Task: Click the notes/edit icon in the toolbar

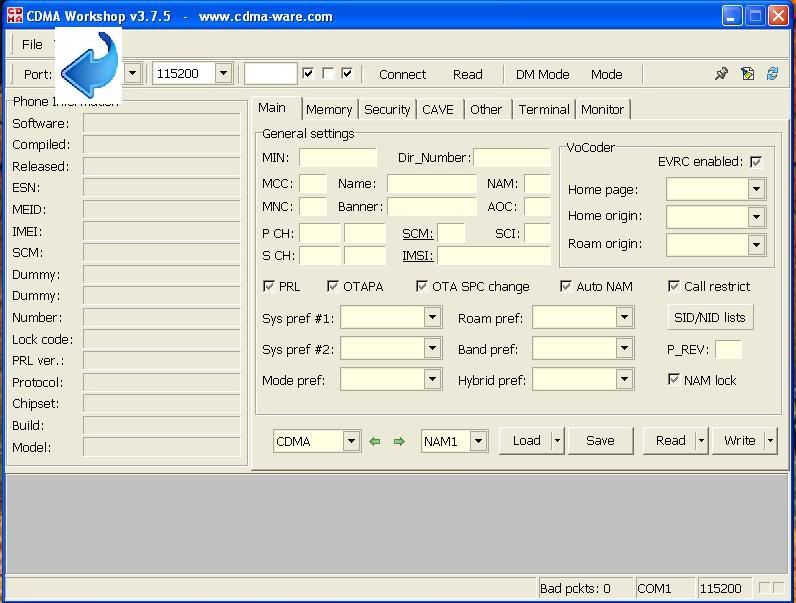Action: click(x=747, y=74)
